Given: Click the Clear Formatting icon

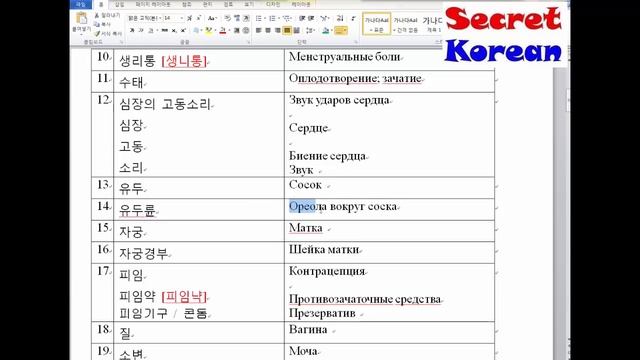Looking at the screenshot, I should [x=227, y=18].
